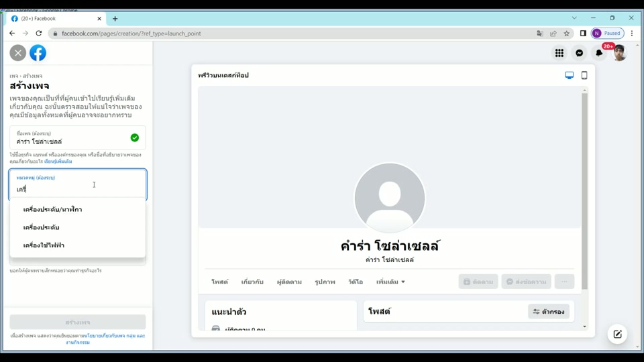Viewport: 644px width, 362px height.
Task: Open the Facebook home logo
Action: coord(38,53)
